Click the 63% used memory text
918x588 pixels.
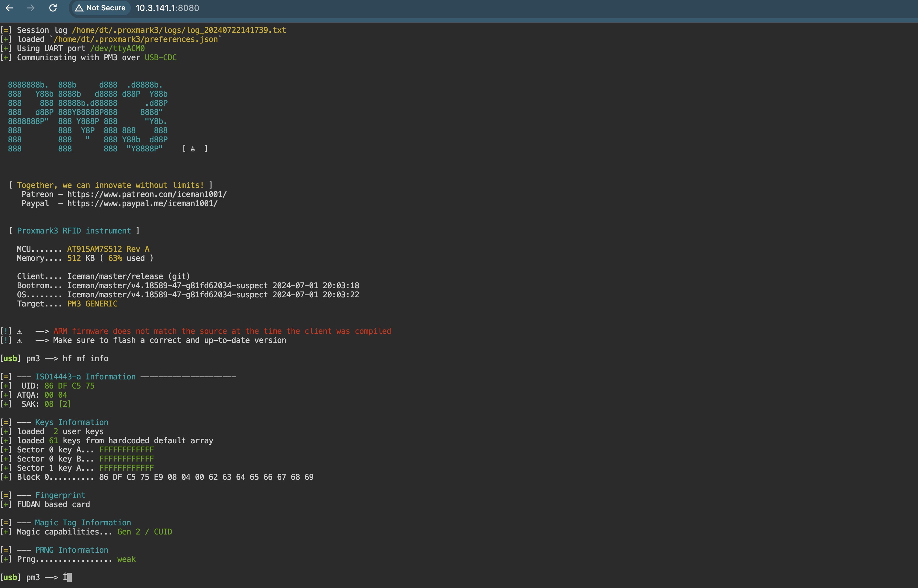(x=127, y=258)
